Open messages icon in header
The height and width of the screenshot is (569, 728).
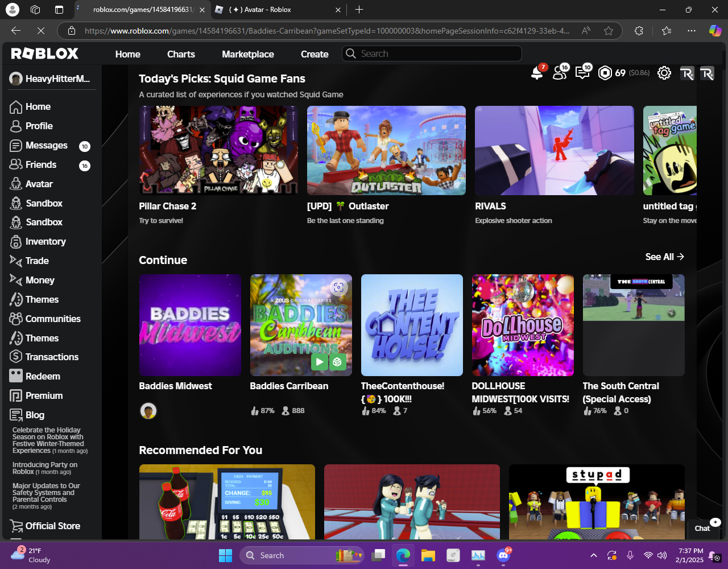tap(582, 73)
